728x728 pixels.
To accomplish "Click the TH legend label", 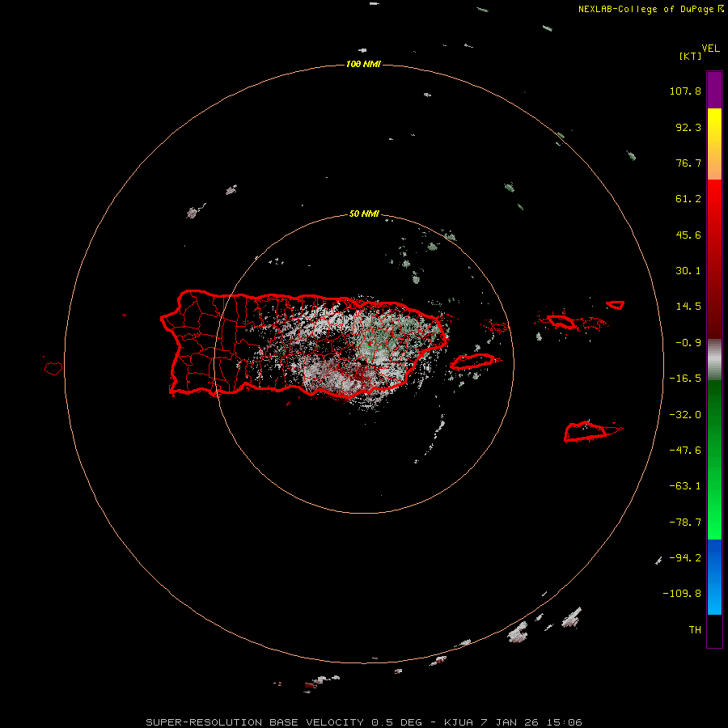I will (695, 630).
